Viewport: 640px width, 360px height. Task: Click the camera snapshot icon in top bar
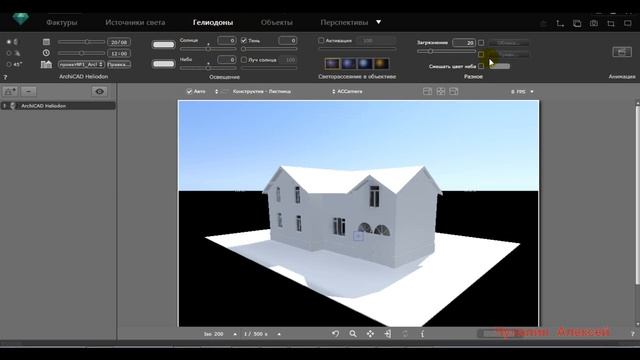(594, 24)
